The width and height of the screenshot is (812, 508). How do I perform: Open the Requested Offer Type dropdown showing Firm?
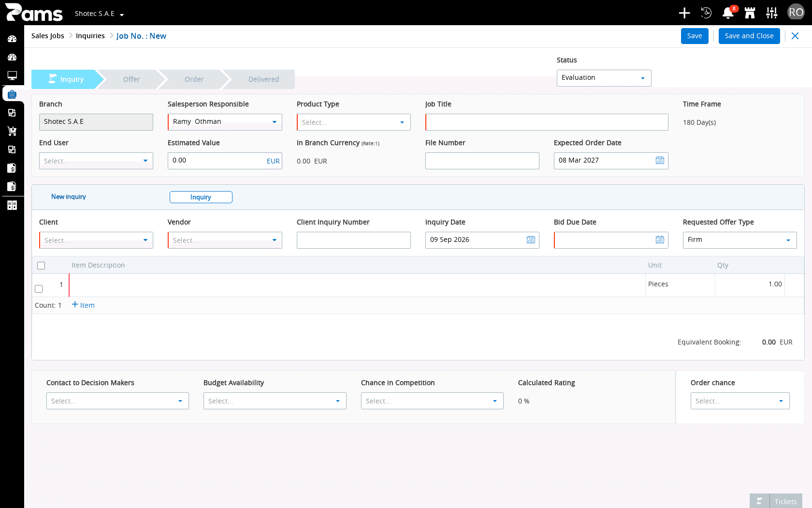click(x=739, y=240)
